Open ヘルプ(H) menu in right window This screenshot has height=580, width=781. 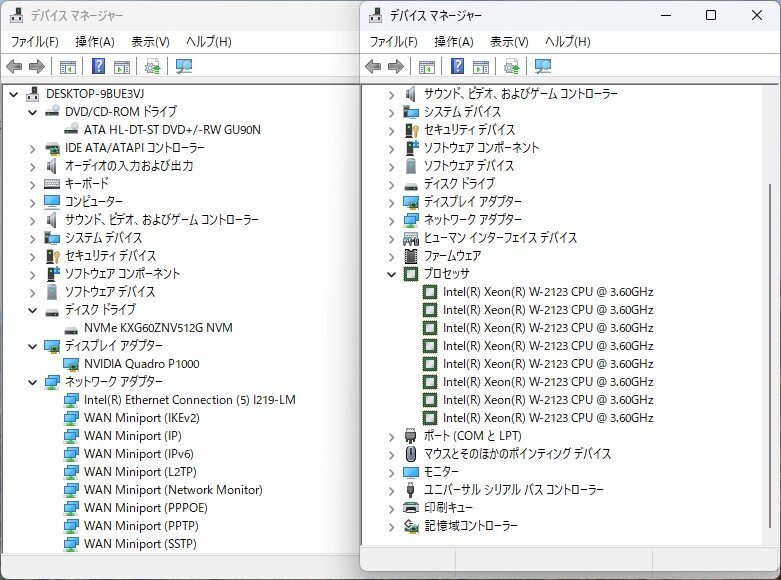[568, 41]
